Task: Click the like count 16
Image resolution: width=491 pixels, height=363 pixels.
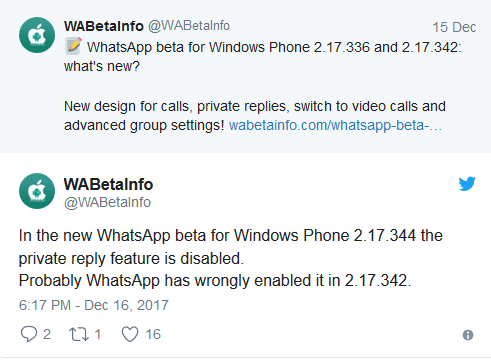Action: click(x=153, y=334)
